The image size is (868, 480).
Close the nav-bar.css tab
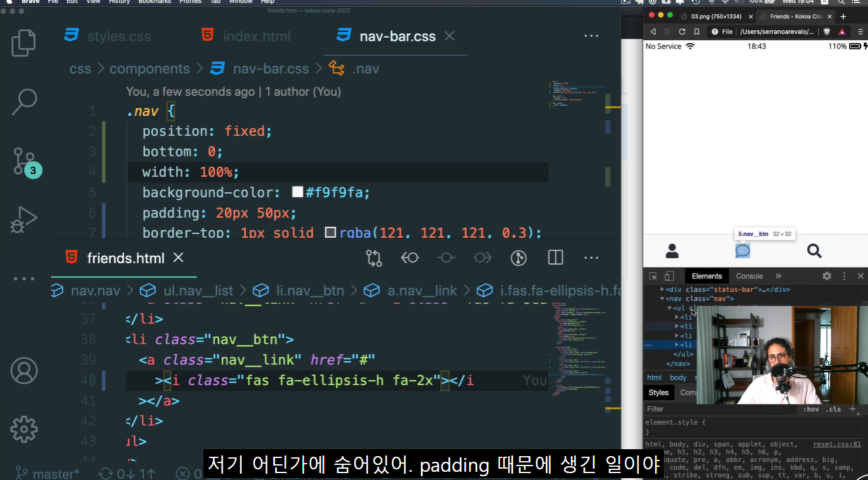tap(449, 36)
